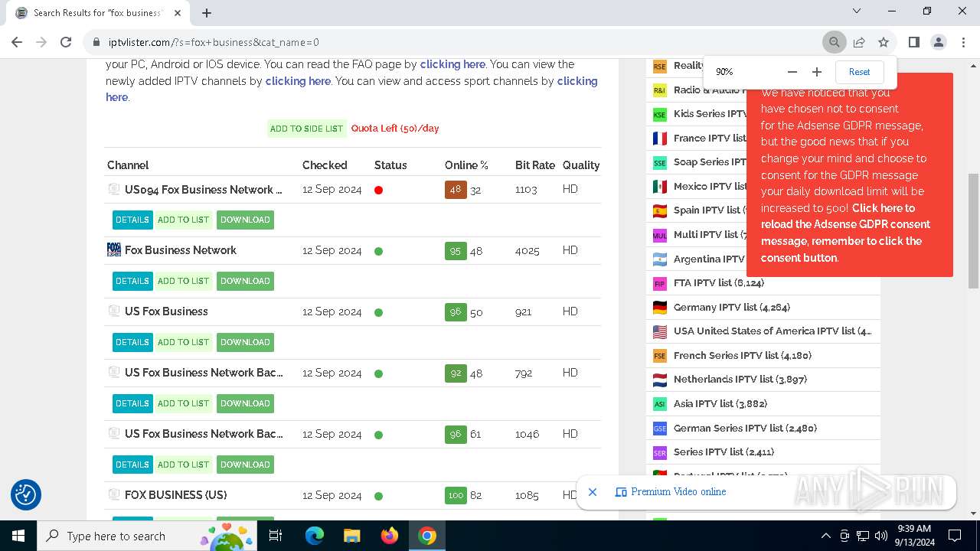Open the volume icon in the system tray

point(881,536)
